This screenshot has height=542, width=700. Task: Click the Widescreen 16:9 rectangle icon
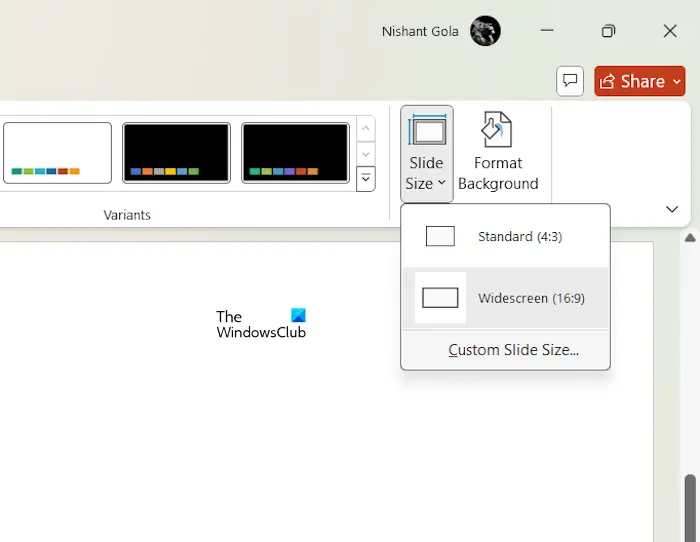pyautogui.click(x=440, y=298)
